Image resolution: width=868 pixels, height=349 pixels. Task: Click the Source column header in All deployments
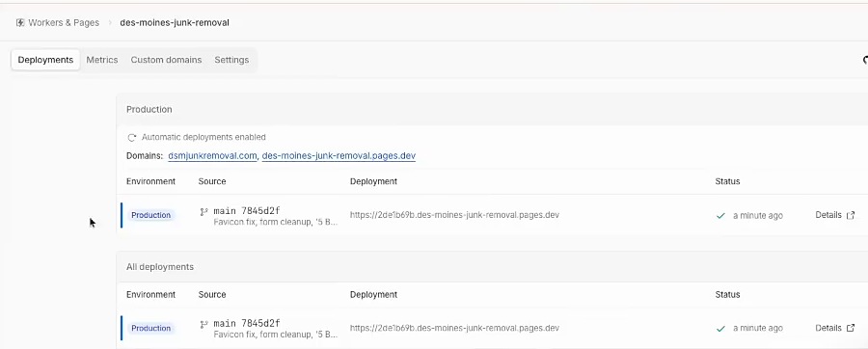click(x=212, y=295)
